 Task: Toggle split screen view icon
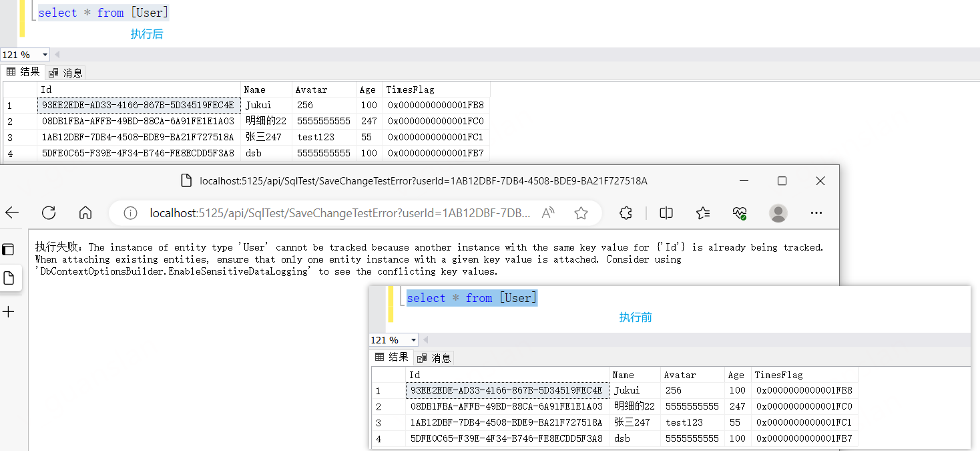point(666,213)
